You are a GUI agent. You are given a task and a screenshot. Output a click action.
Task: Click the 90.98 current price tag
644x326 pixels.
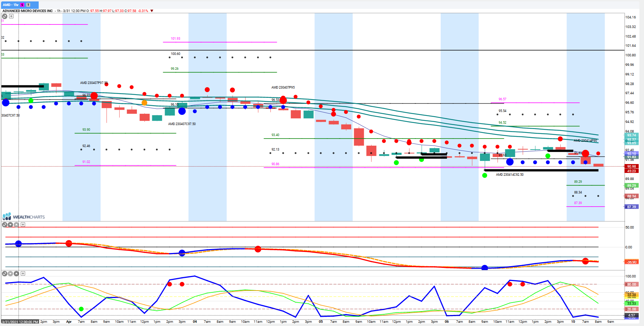pyautogui.click(x=631, y=167)
